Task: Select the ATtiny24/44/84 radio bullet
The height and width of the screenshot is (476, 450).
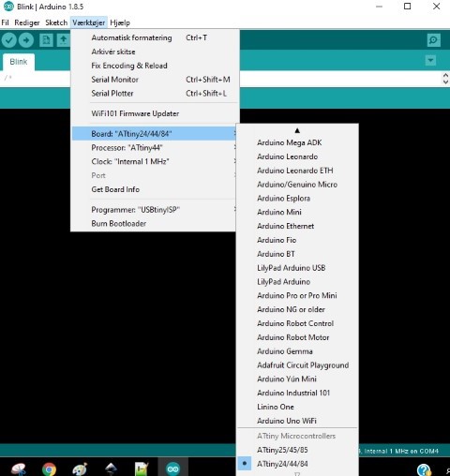Action: [x=245, y=464]
